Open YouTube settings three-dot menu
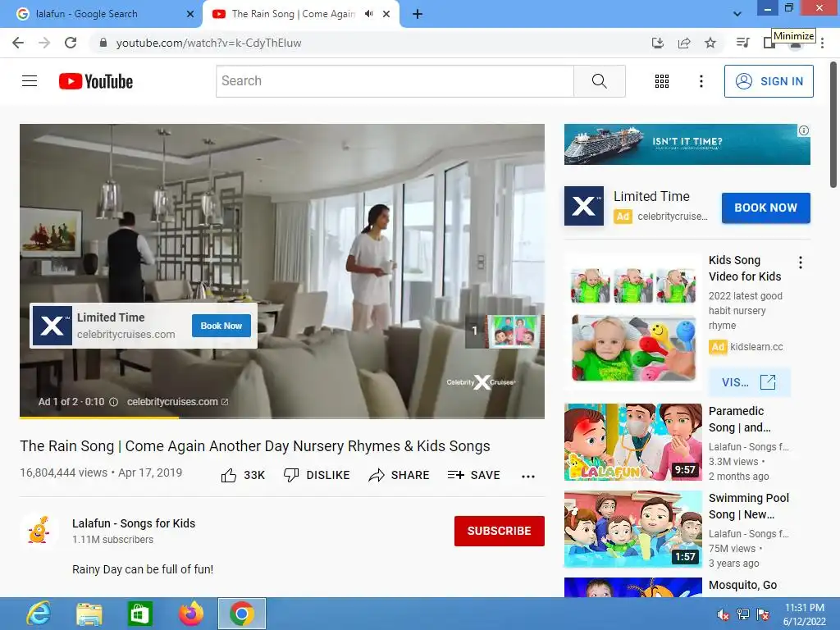Image resolution: width=840 pixels, height=630 pixels. (x=701, y=81)
